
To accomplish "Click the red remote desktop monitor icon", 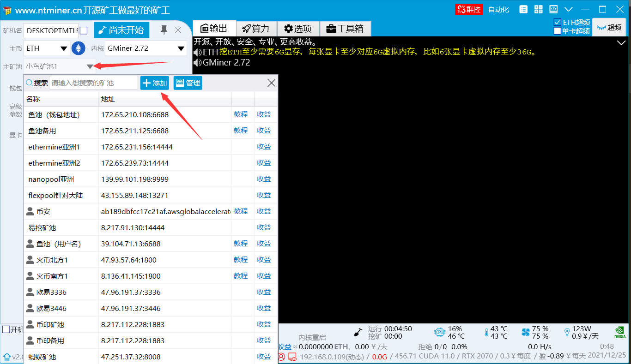I will pyautogui.click(x=292, y=357).
